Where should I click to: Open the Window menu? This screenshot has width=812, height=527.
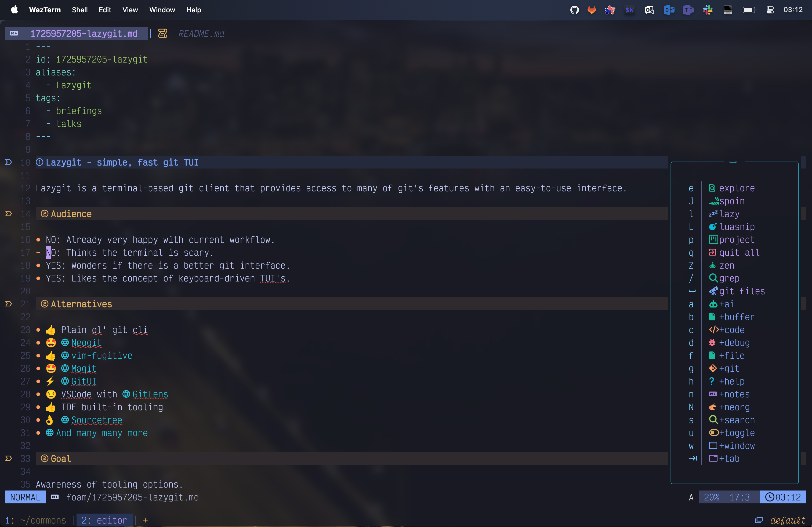click(162, 10)
